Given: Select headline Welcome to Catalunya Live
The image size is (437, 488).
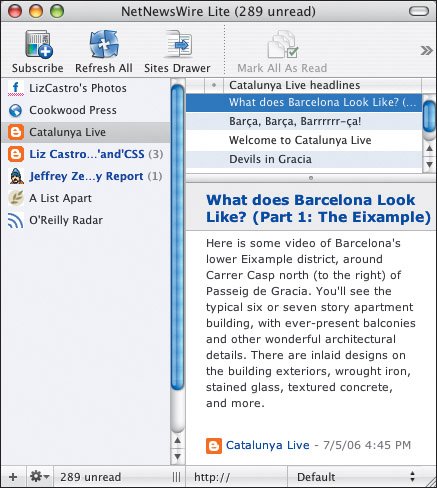Looking at the screenshot, I should 304,140.
